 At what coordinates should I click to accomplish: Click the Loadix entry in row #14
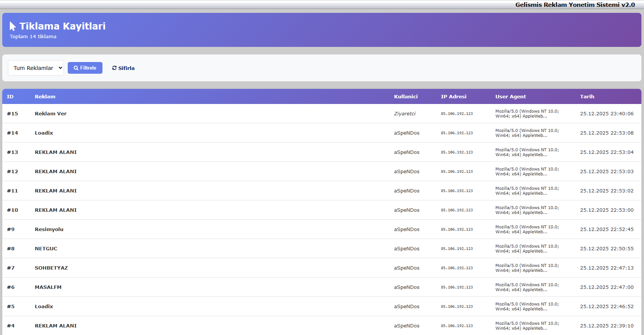[44, 133]
